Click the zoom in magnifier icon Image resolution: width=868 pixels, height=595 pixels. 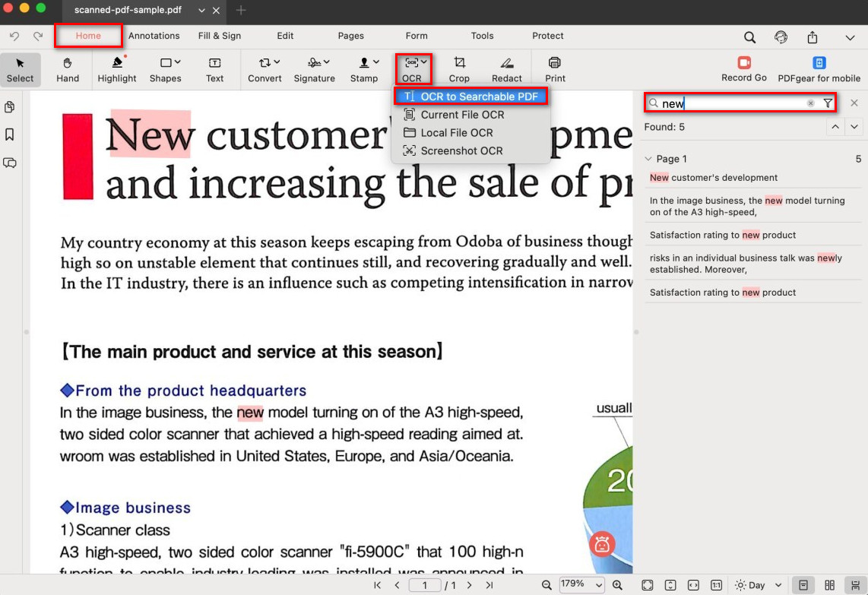[x=617, y=585]
